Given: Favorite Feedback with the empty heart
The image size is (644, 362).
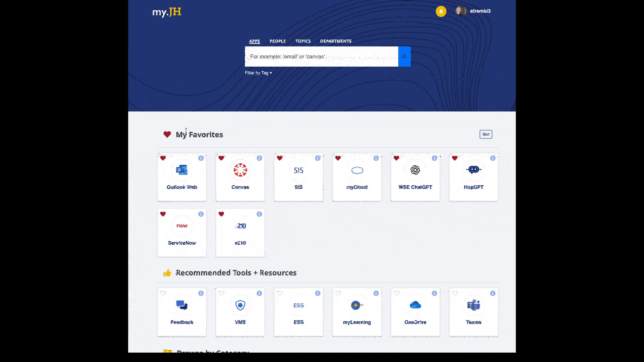Looking at the screenshot, I should [163, 293].
